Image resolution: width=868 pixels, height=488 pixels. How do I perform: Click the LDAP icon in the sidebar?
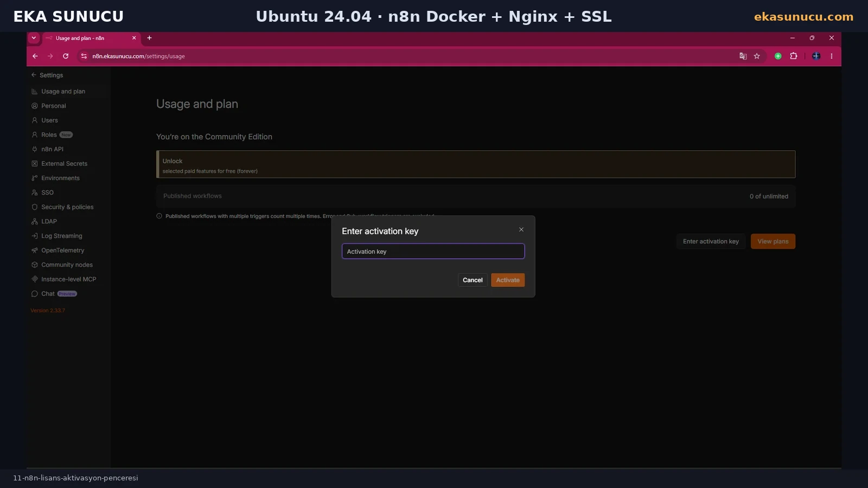tap(35, 221)
